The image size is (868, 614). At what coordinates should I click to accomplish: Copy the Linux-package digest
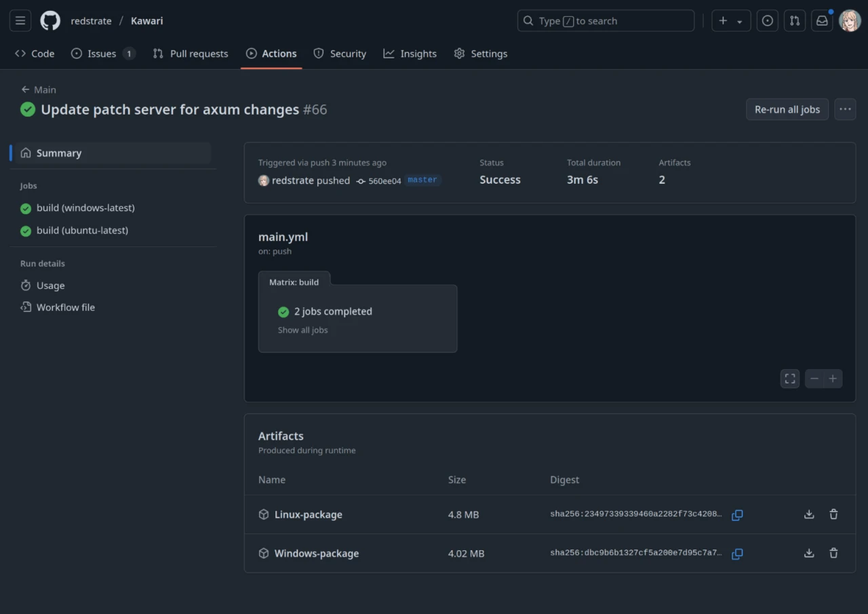coord(737,515)
